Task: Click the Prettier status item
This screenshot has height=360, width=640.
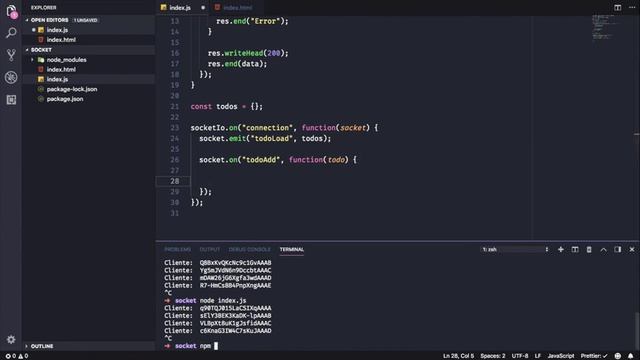Action: click(x=594, y=356)
